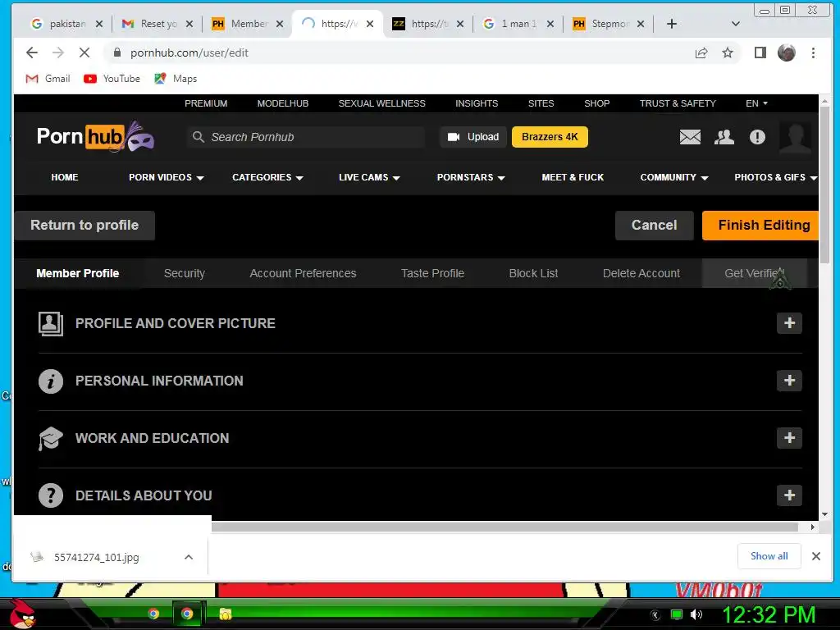Close the downloads bar

coord(816,556)
